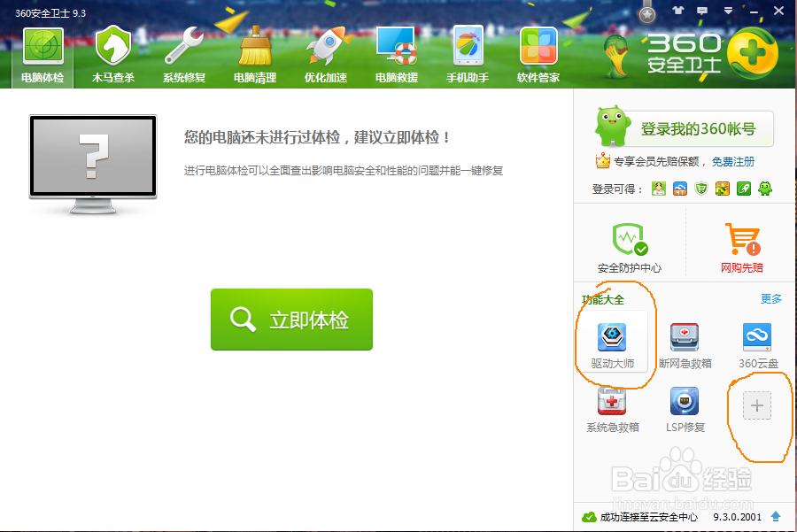797x532 pixels.
Task: Launch 系统急救箱 system first-aid kit
Action: 613,410
